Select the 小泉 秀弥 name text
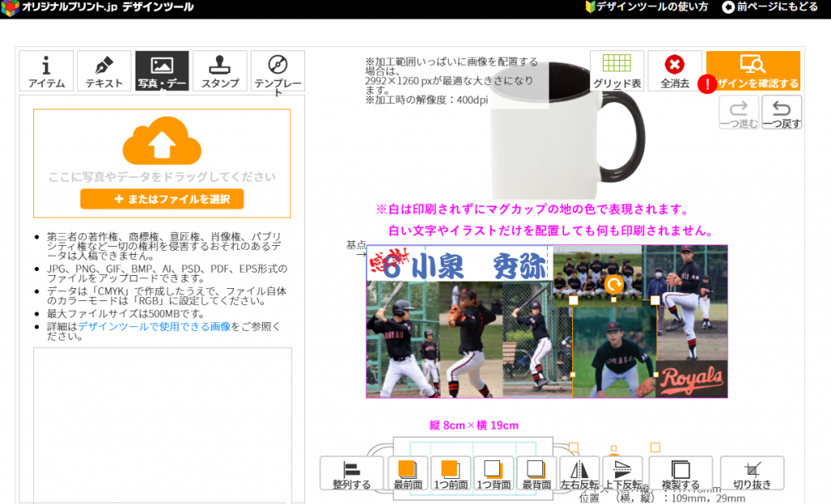This screenshot has height=504, width=831. click(478, 266)
